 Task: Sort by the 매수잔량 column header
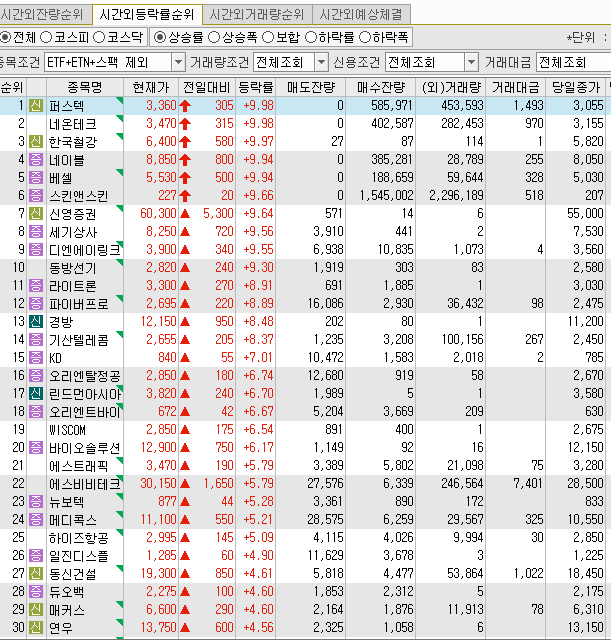click(x=380, y=87)
